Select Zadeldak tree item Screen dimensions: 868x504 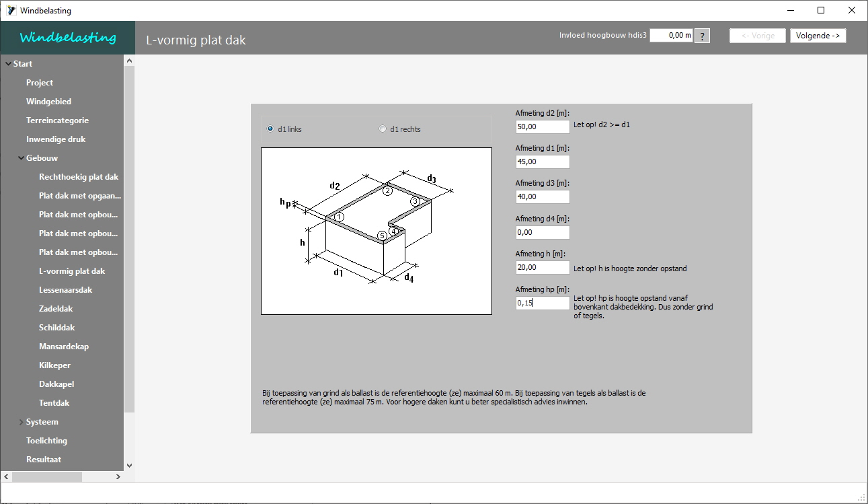(56, 309)
